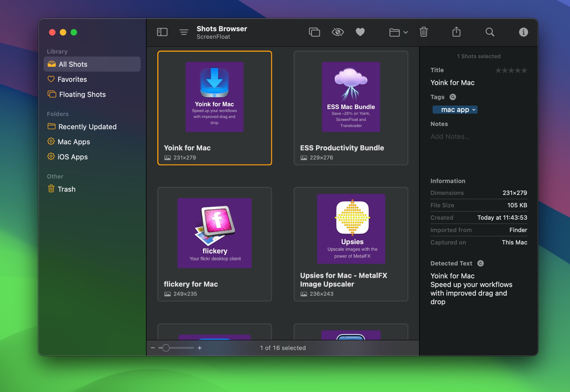Refresh detected text with the circular icon
The width and height of the screenshot is (570, 392).
pos(481,263)
